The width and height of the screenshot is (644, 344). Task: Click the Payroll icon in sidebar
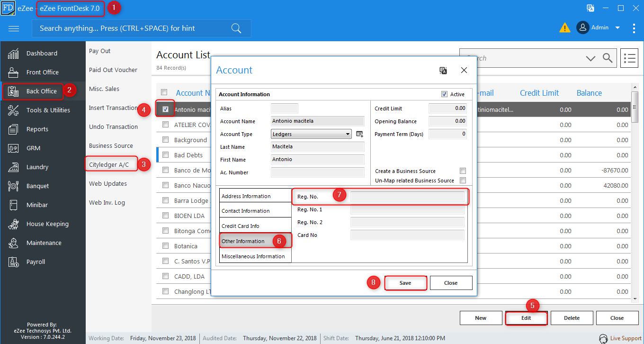pyautogui.click(x=13, y=262)
